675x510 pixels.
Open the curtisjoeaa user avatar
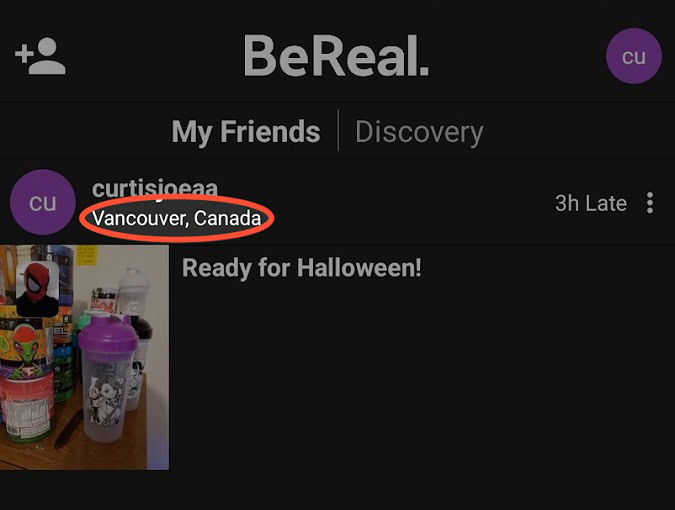(x=43, y=202)
